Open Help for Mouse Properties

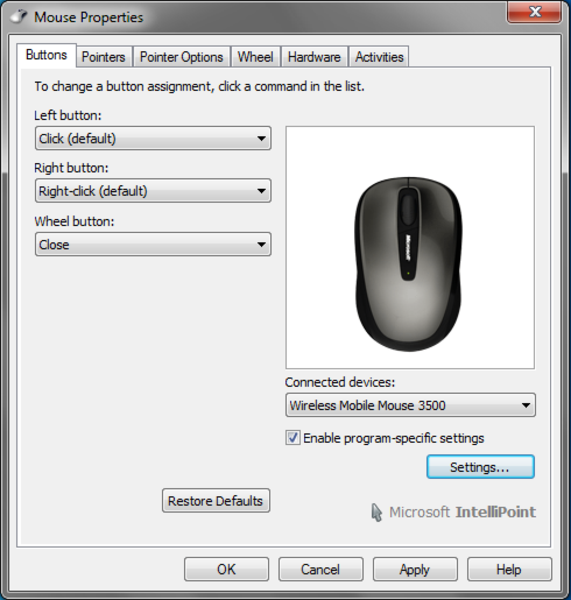point(509,569)
